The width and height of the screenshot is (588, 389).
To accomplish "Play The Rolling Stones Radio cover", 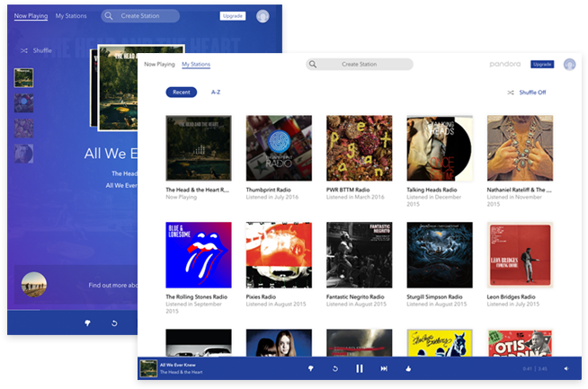I will click(x=199, y=255).
